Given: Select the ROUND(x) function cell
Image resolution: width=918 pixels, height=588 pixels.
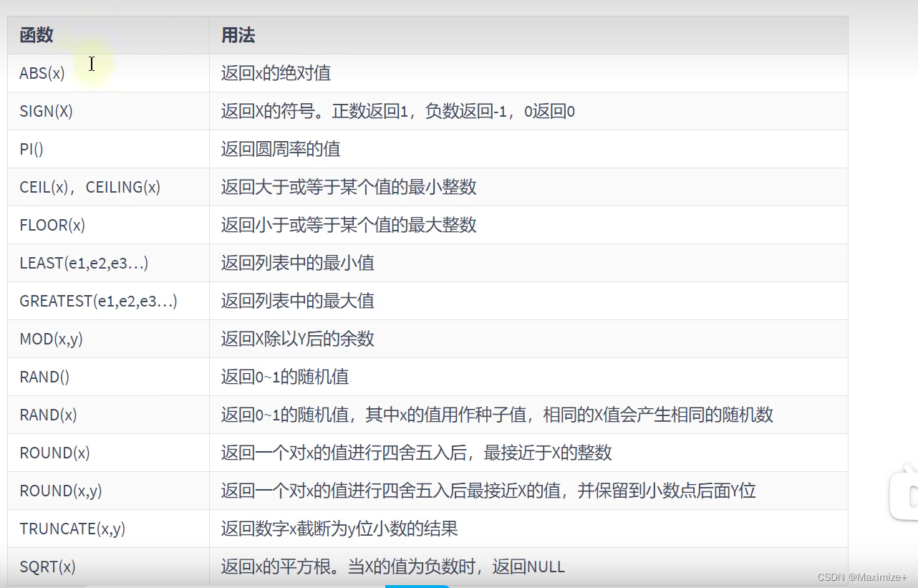Looking at the screenshot, I should click(x=108, y=453).
